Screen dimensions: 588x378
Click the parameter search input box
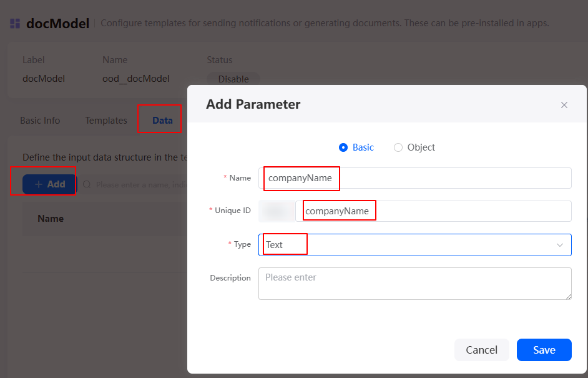click(x=135, y=184)
